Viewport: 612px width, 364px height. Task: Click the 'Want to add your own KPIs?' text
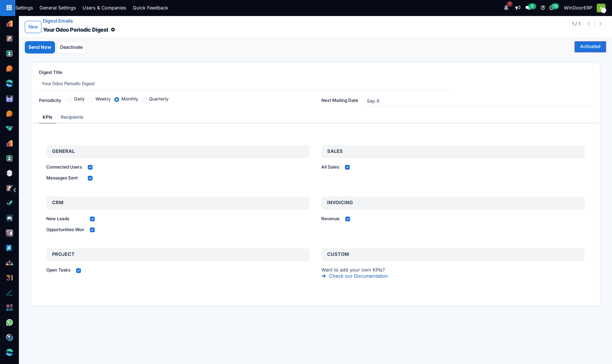coord(353,270)
